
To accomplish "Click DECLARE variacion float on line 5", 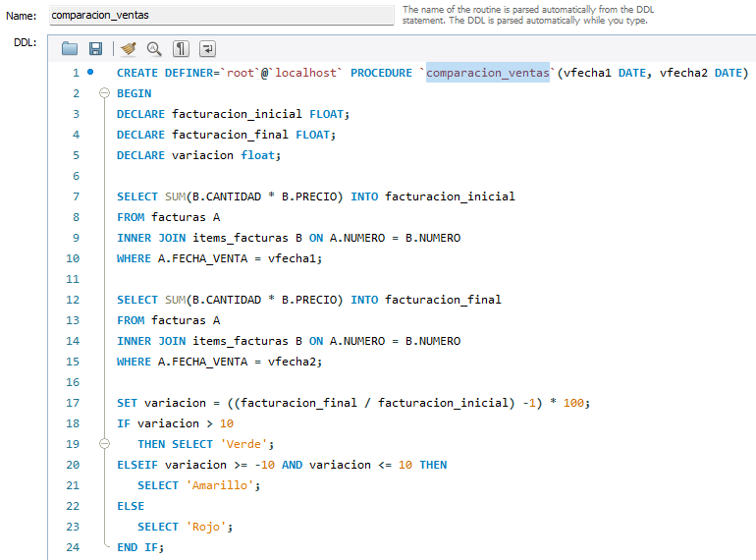I will [198, 155].
